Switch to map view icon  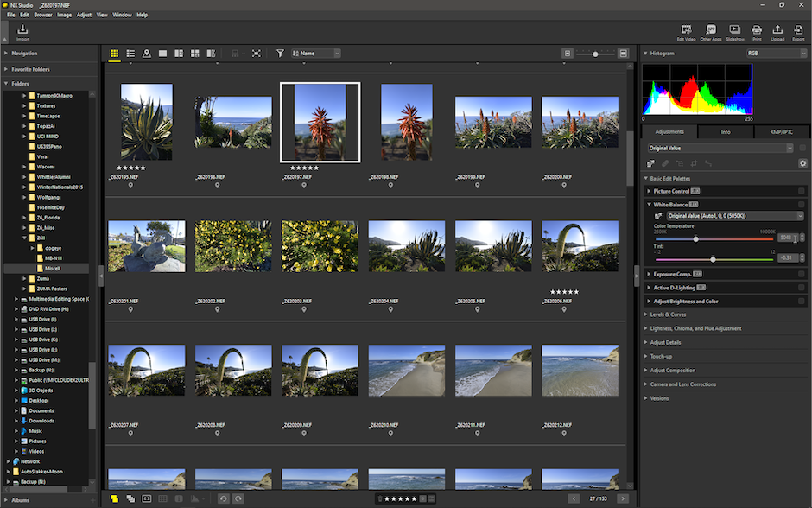point(147,54)
